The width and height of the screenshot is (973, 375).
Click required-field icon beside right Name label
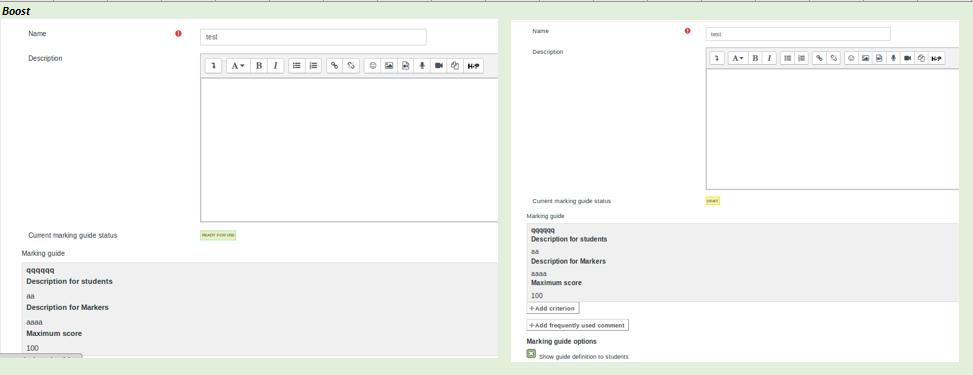coord(687,30)
